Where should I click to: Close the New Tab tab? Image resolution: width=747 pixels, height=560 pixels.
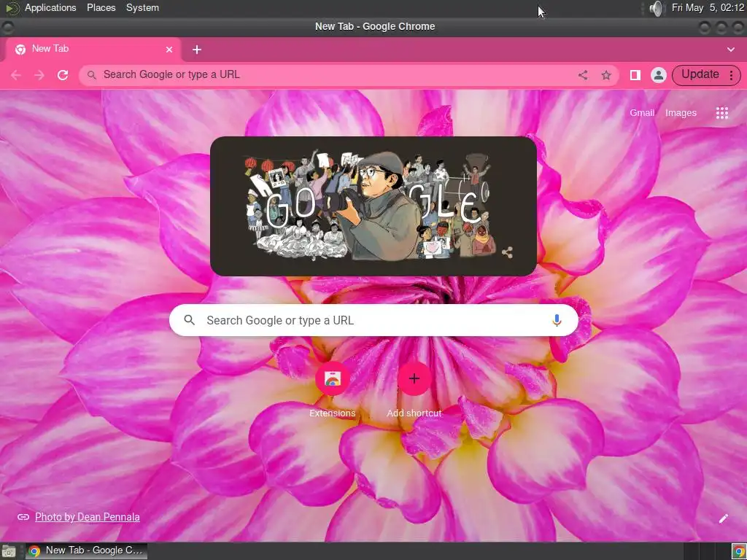pos(169,50)
